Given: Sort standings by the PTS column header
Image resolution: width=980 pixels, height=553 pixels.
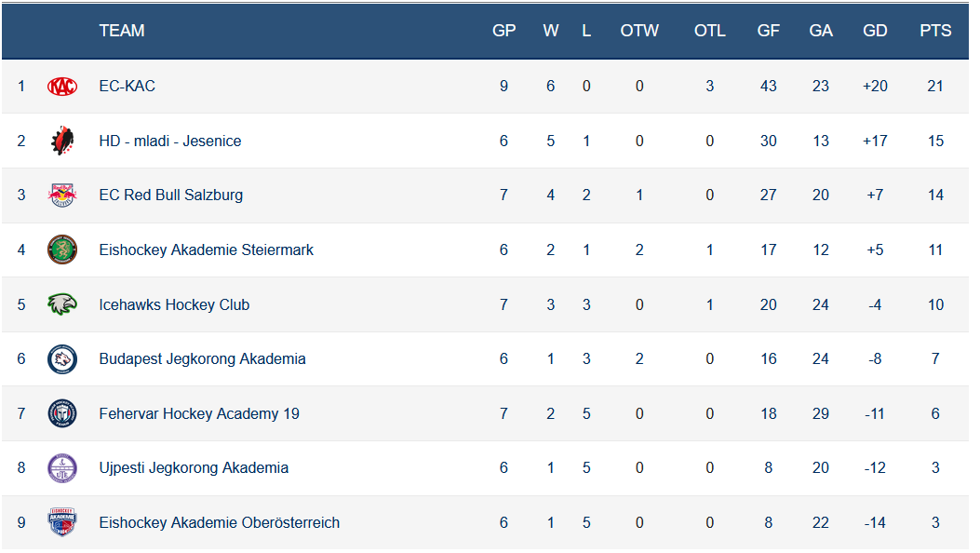Looking at the screenshot, I should click(935, 31).
